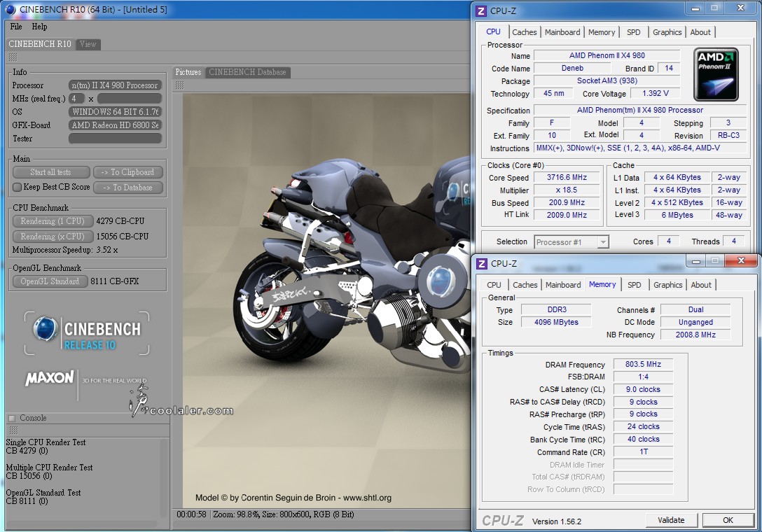Click the lower CPU-Z window title icon
Screen dimensions: 762x532
tap(482, 263)
